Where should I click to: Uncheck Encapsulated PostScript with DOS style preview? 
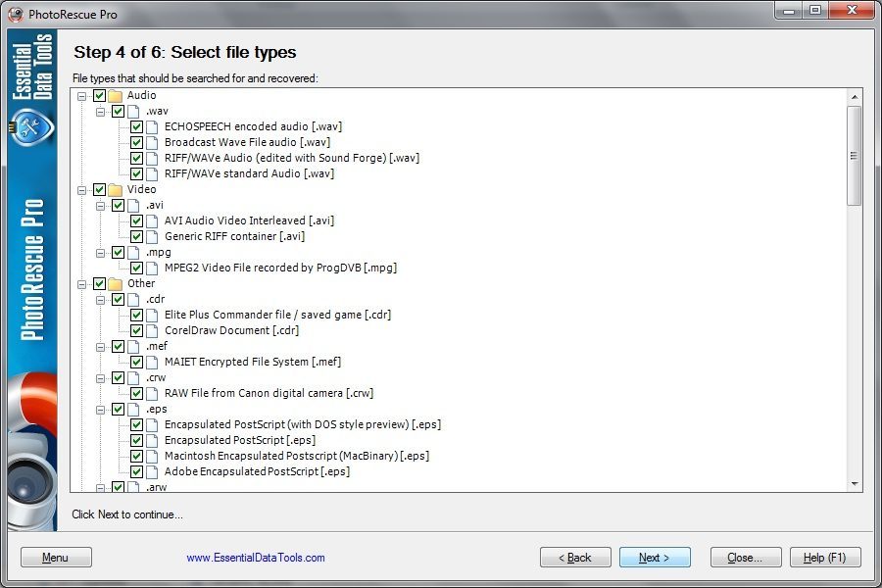136,424
